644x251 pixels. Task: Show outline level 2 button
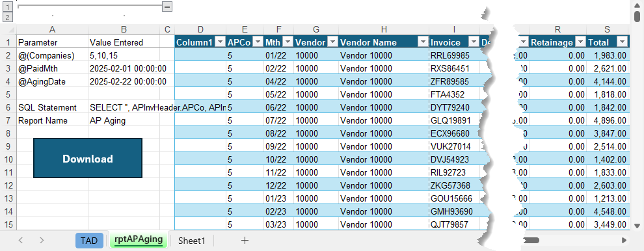[7, 18]
